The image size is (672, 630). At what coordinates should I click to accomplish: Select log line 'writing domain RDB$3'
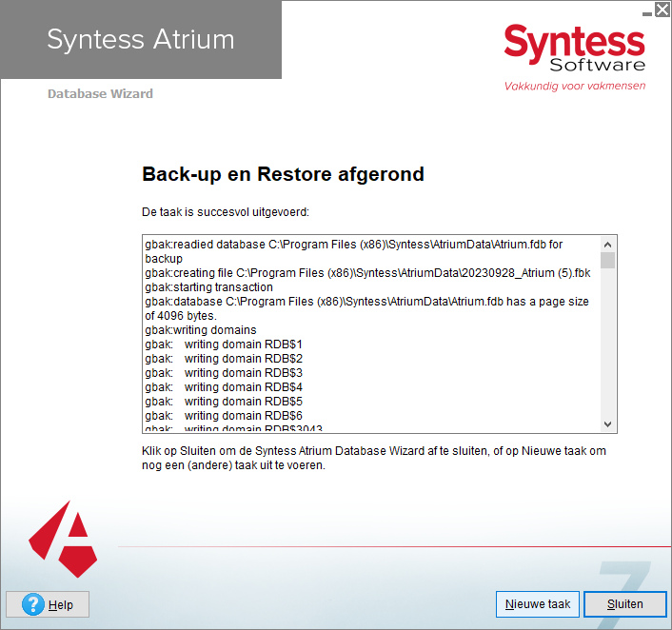(224, 373)
